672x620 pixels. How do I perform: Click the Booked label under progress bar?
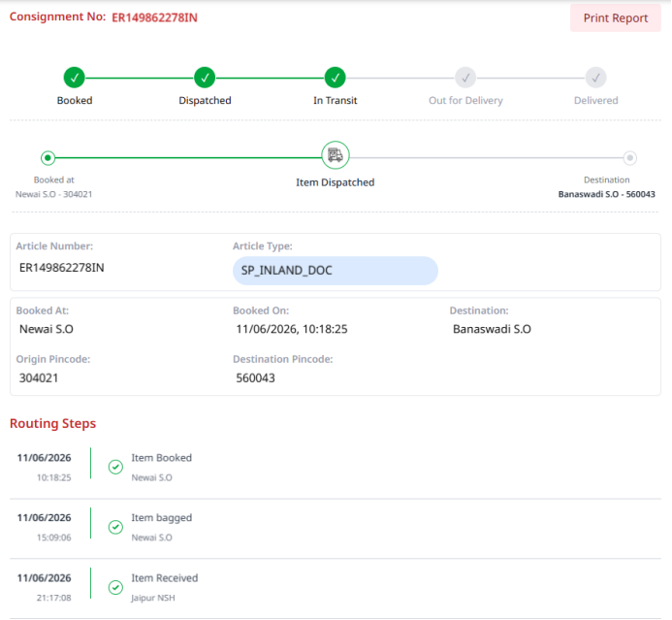(x=75, y=100)
